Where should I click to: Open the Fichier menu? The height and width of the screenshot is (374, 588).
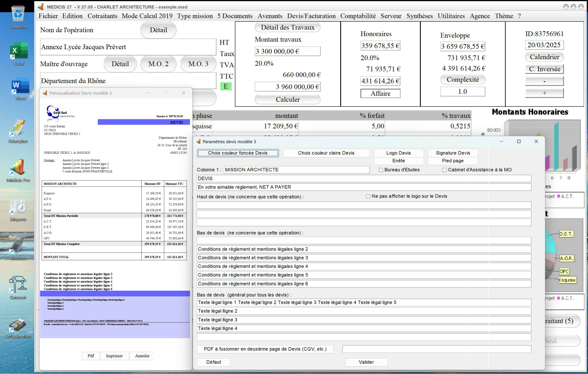tap(48, 16)
